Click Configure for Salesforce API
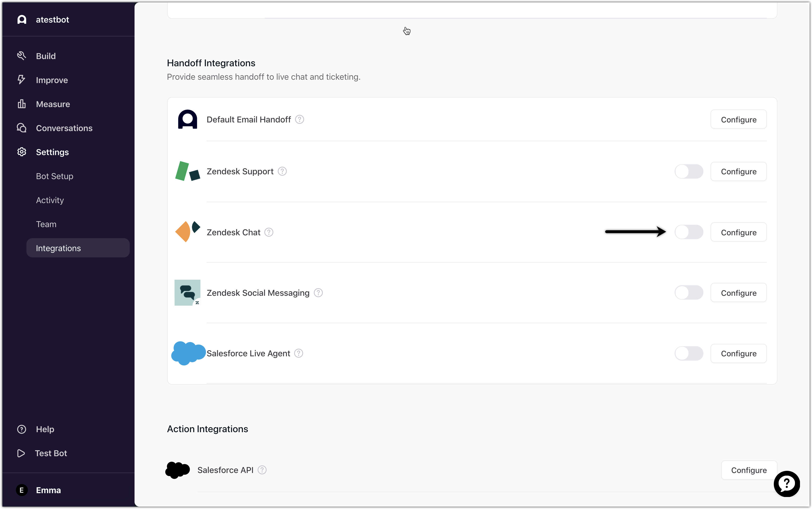812x509 pixels. pos(748,470)
